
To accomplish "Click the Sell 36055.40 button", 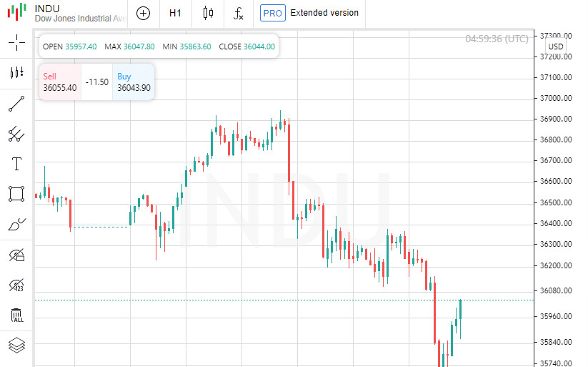I will click(60, 82).
